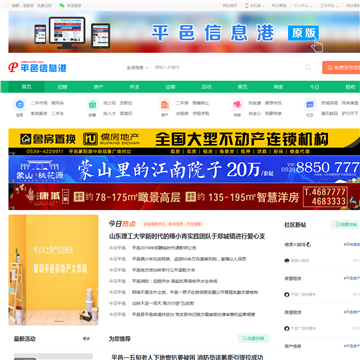
Task: Open the 贴吧 nav tab
Action: (350, 87)
